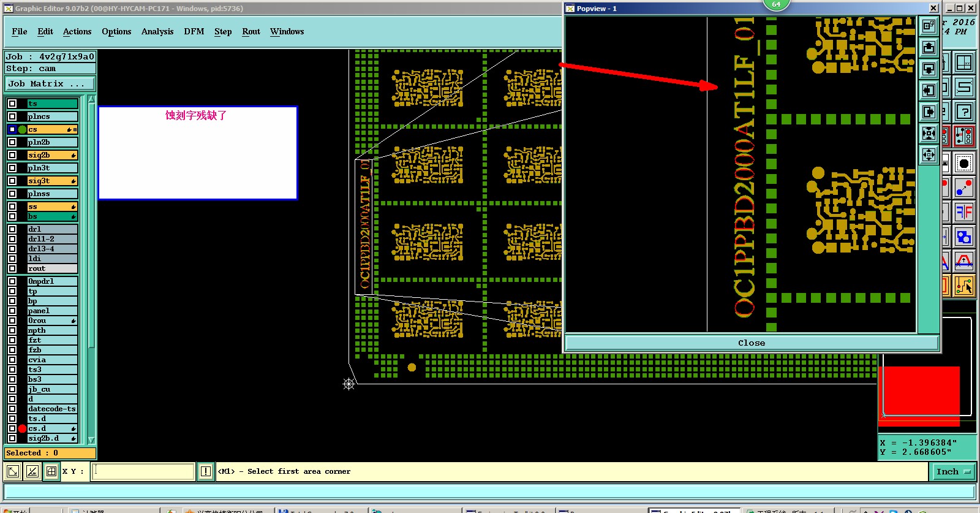Pan Popview left using the left arrow icon
Viewport: 980px width, 513px height.
click(929, 91)
